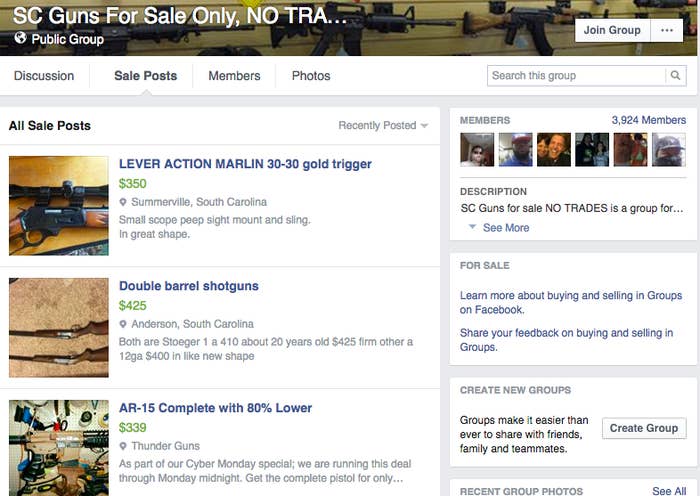Open first member avatar with sunglasses

tap(477, 150)
